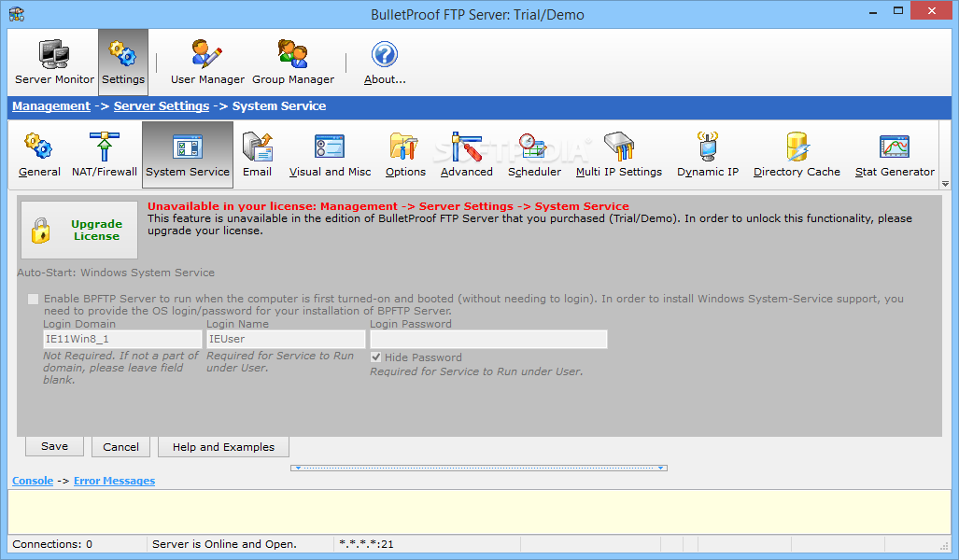Expand the settings toolbar overflow arrow

945,184
